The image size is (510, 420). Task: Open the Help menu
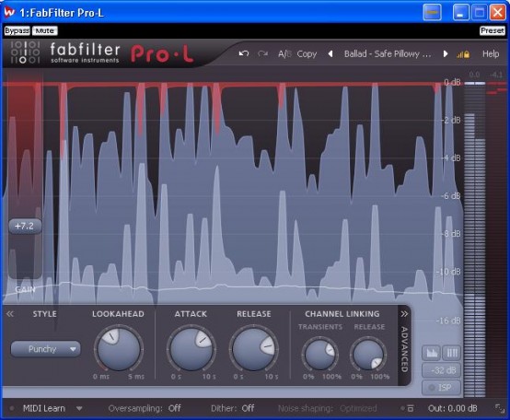pos(491,53)
